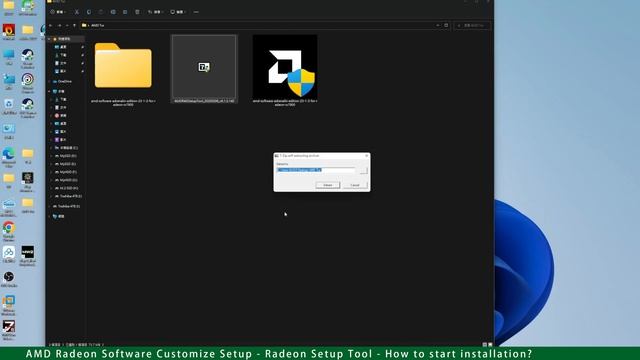
Task: Expand the Network tree node
Action: (50, 216)
